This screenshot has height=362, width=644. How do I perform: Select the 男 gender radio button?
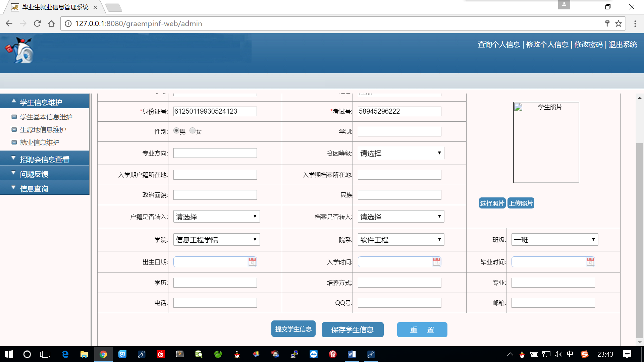(x=176, y=131)
